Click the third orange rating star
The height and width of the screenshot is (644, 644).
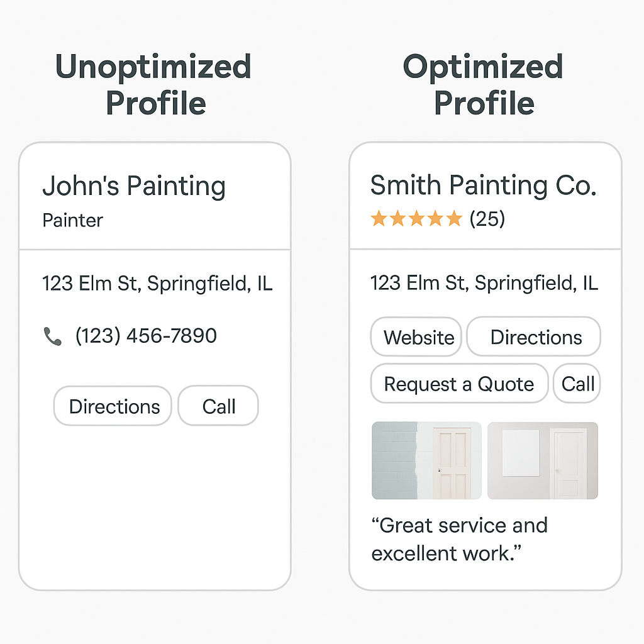416,218
